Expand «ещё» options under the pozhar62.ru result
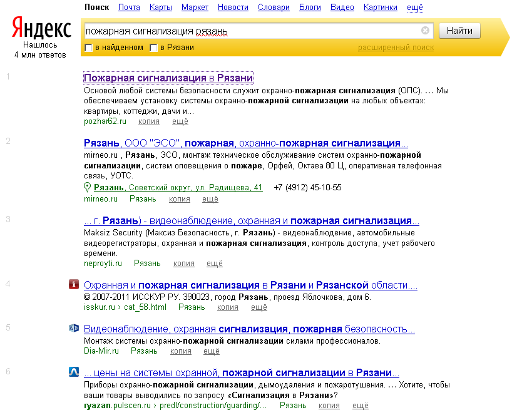This screenshot has width=512, height=420. (x=180, y=121)
